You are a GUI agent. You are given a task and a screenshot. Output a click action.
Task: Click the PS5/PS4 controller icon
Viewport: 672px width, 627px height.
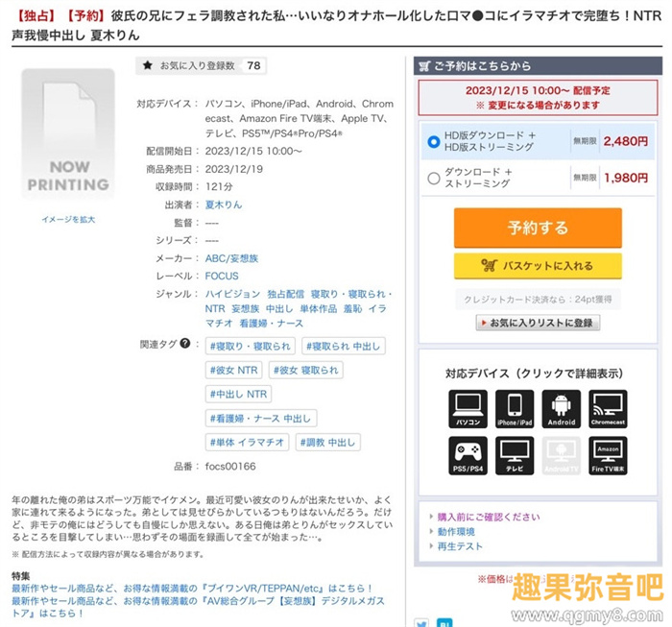(468, 456)
